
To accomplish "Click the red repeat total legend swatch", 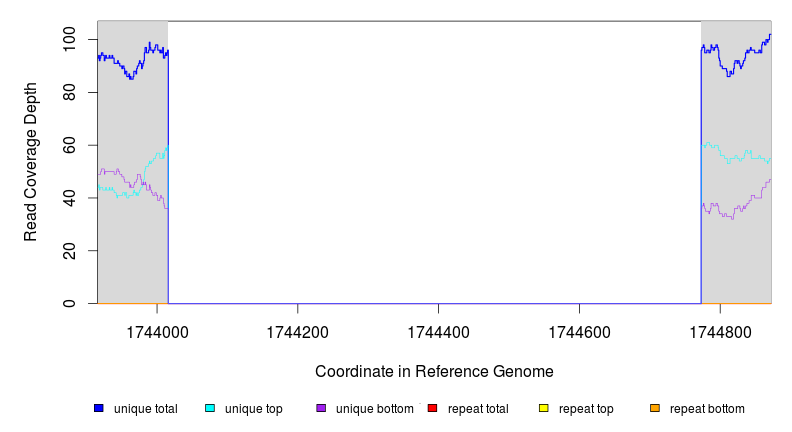I will click(x=432, y=408).
